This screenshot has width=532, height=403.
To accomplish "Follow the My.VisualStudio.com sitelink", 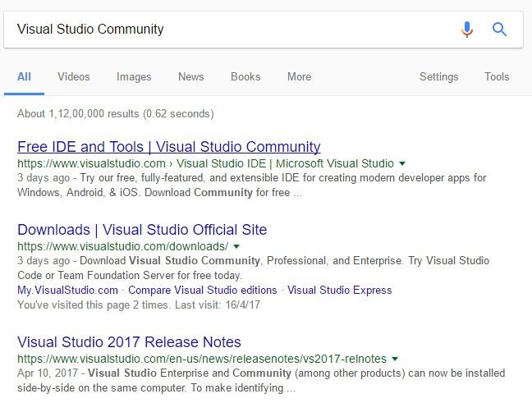I will (x=68, y=291).
